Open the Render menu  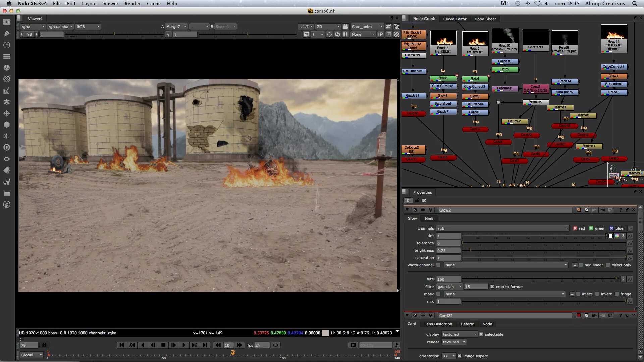click(x=132, y=4)
